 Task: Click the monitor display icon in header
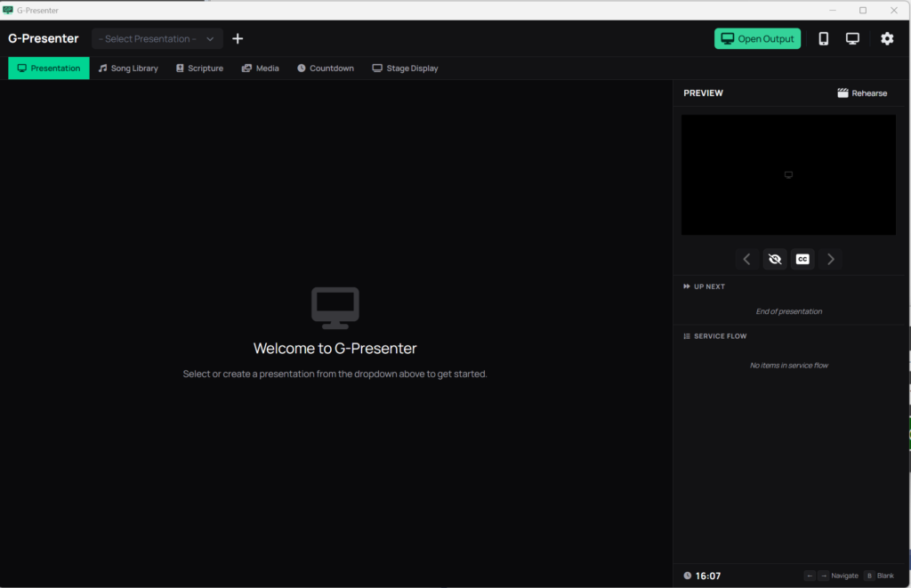852,39
